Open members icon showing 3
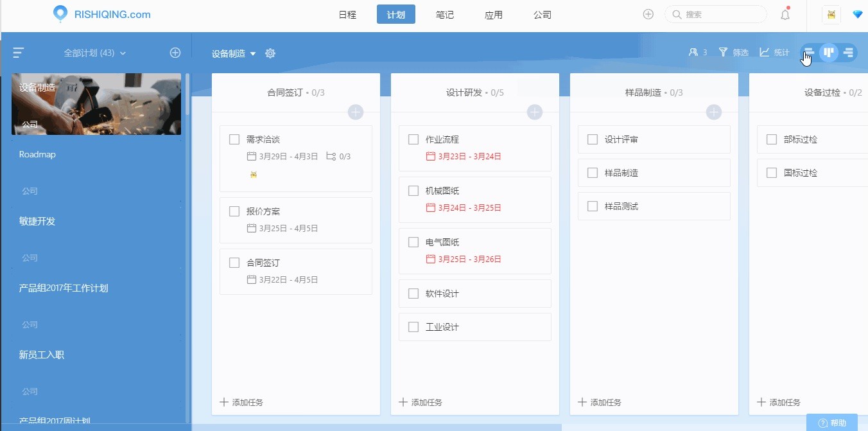Image resolution: width=868 pixels, height=431 pixels. coord(697,53)
